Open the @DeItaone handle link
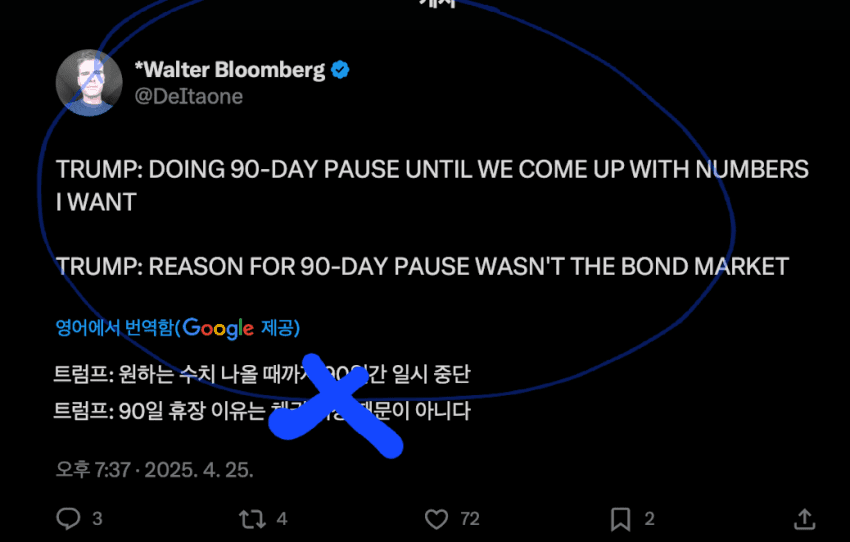The height and width of the screenshot is (542, 850). pos(189,96)
